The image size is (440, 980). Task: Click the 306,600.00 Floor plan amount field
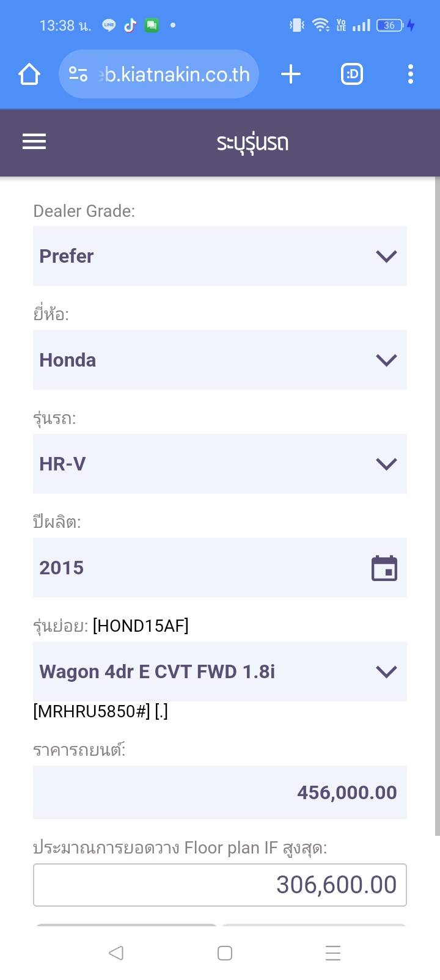(220, 885)
